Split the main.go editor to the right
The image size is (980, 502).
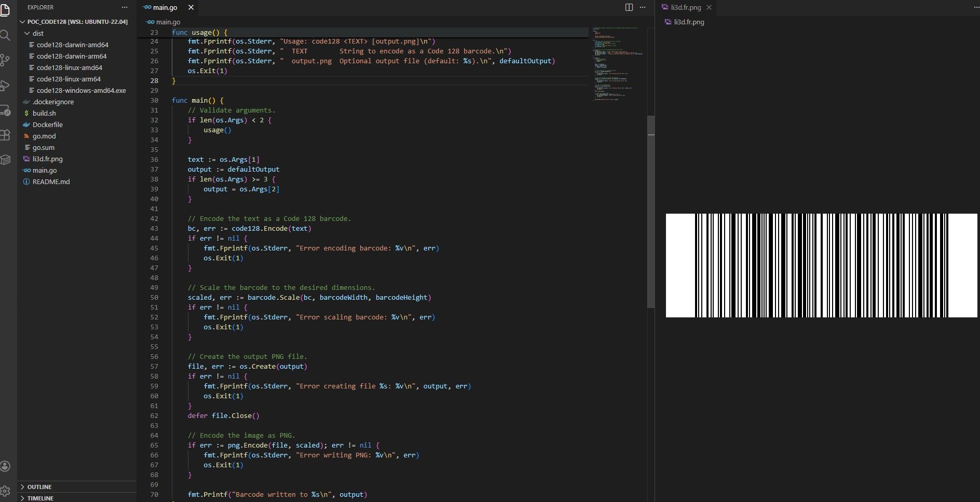[629, 7]
